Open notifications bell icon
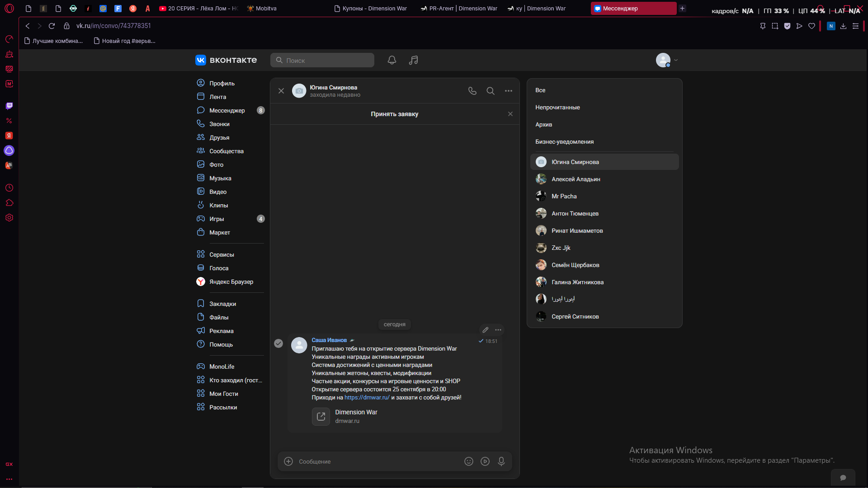Viewport: 868px width, 488px height. click(x=392, y=60)
